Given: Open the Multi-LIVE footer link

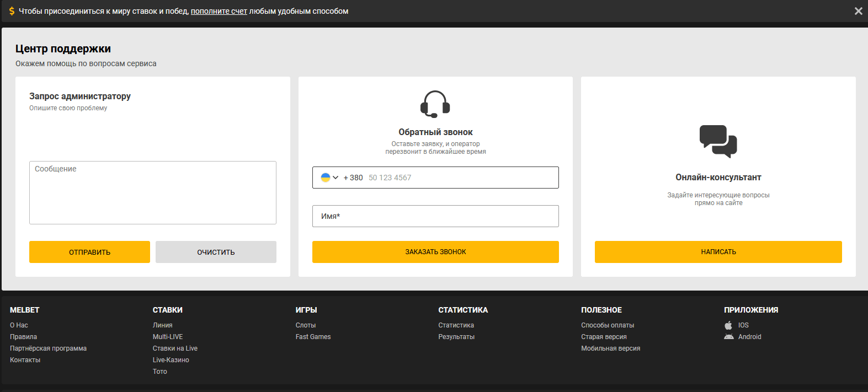Looking at the screenshot, I should click(168, 337).
